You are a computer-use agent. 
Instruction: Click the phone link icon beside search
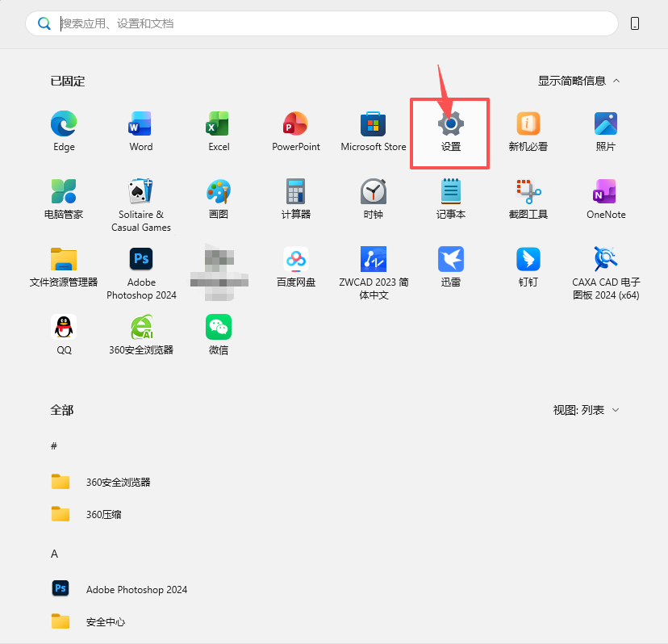coord(635,23)
